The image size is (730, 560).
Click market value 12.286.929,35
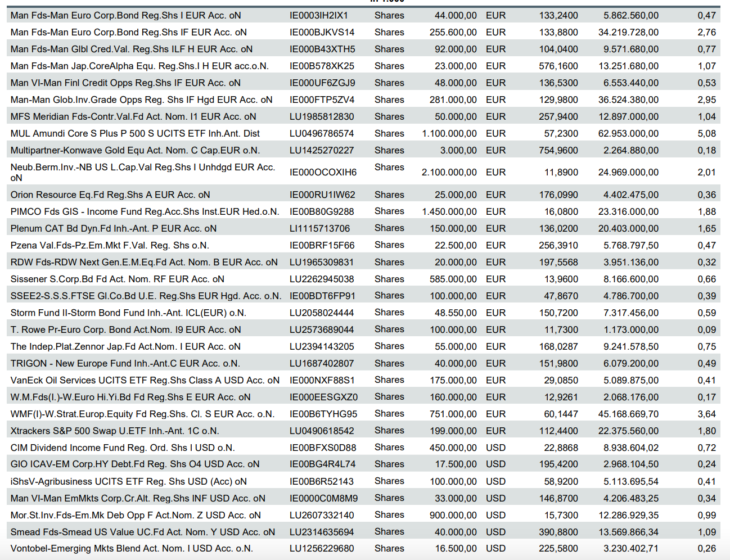pos(629,516)
